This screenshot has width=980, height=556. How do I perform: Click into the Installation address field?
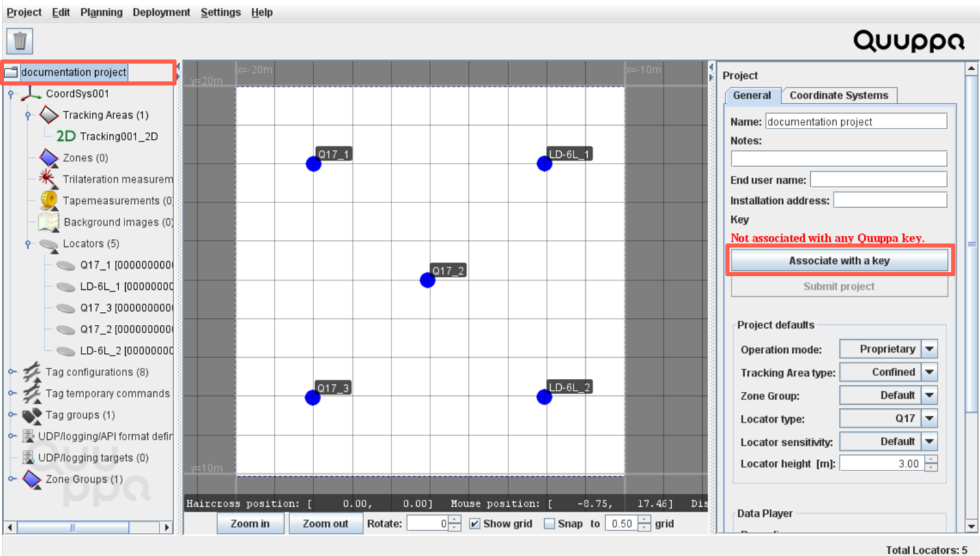[890, 200]
